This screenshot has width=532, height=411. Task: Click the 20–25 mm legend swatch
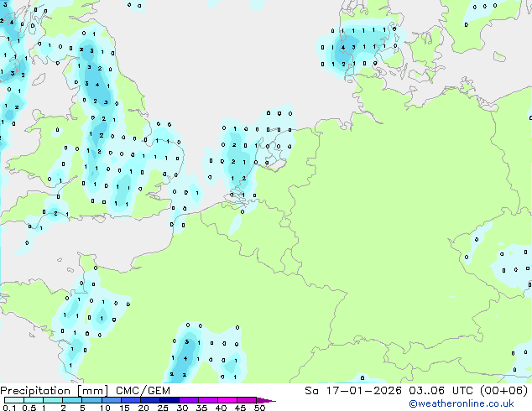click(x=150, y=400)
